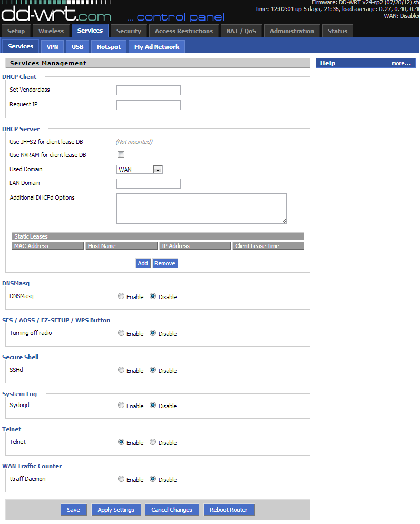Remove a static lease entry
This screenshot has width=420, height=524.
coord(165,263)
